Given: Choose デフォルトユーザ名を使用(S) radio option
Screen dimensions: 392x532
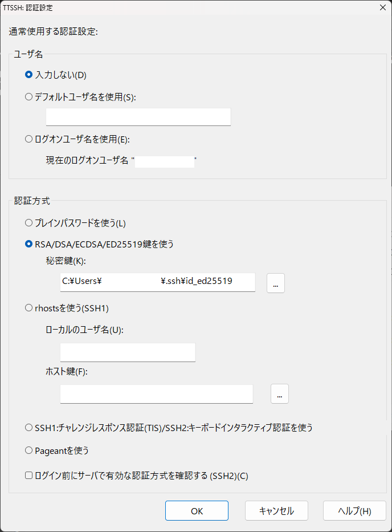Looking at the screenshot, I should [29, 97].
